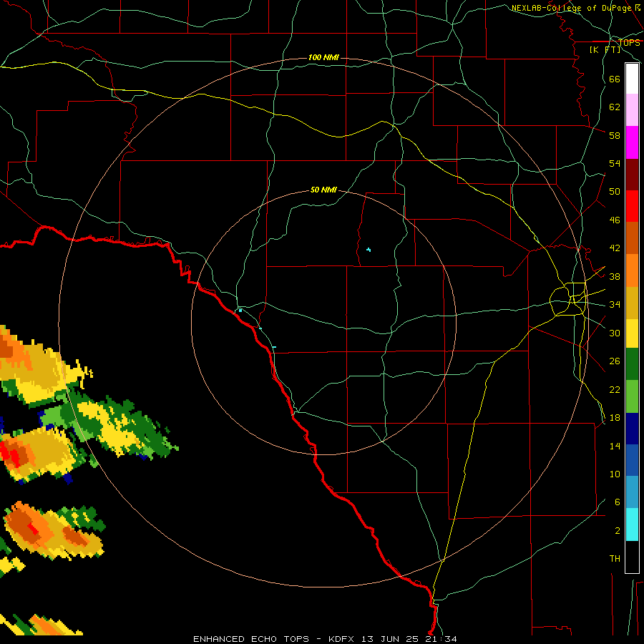Click the "TH" threshold legend label
This screenshot has width=644, height=644.
(x=615, y=559)
